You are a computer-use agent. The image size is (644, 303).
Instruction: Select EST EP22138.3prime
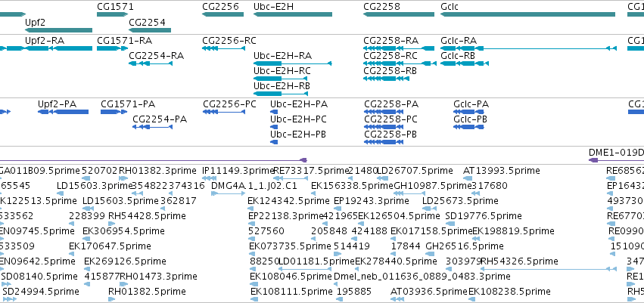(x=286, y=216)
